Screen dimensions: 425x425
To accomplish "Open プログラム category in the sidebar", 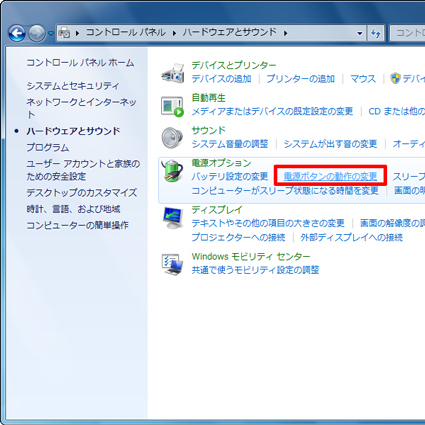I will (x=48, y=147).
